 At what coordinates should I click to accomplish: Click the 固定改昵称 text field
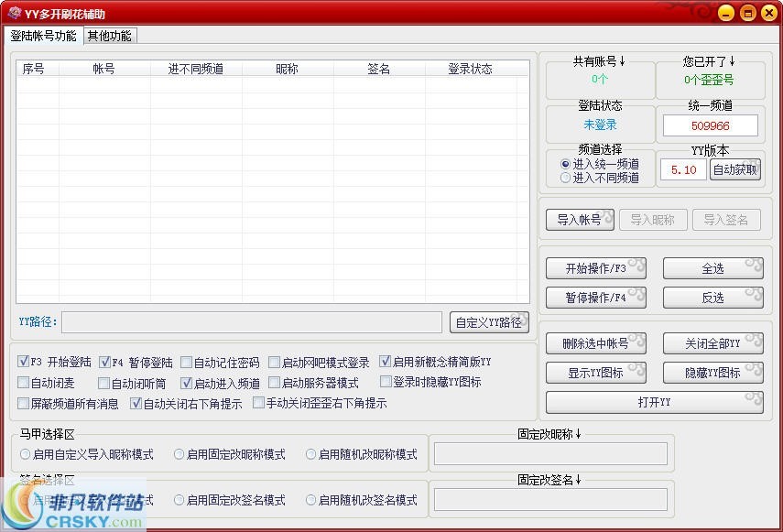pyautogui.click(x=550, y=453)
